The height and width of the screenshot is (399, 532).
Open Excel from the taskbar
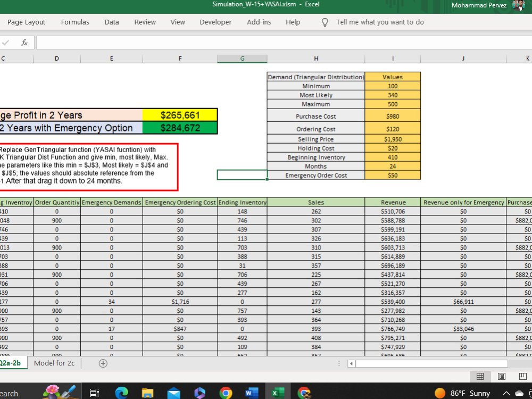[x=277, y=393]
